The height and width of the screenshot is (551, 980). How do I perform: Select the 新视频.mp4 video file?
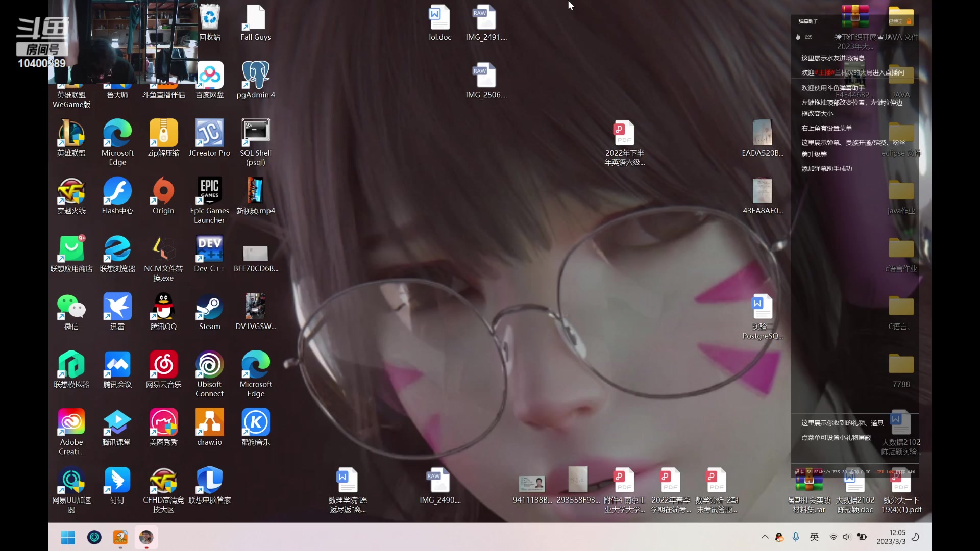(255, 196)
